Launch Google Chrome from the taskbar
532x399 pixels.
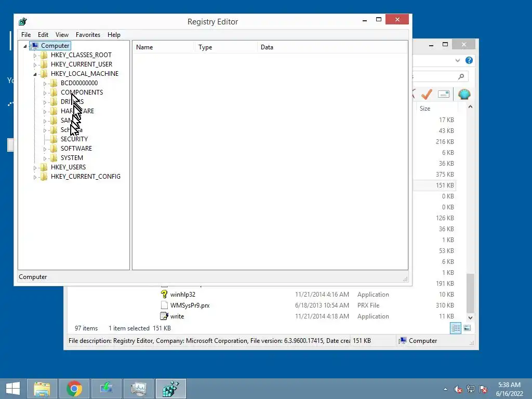74,389
